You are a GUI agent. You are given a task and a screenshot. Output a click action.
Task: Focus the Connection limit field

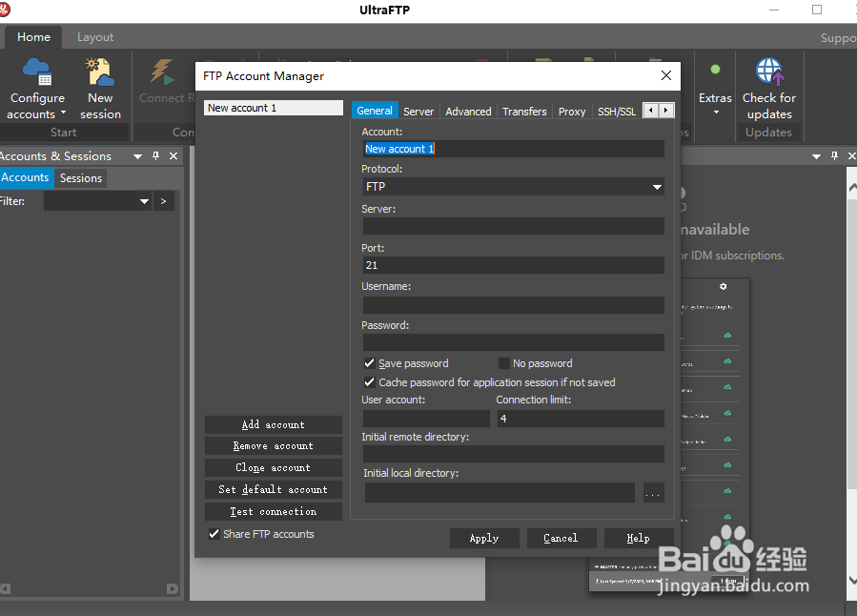coord(581,419)
